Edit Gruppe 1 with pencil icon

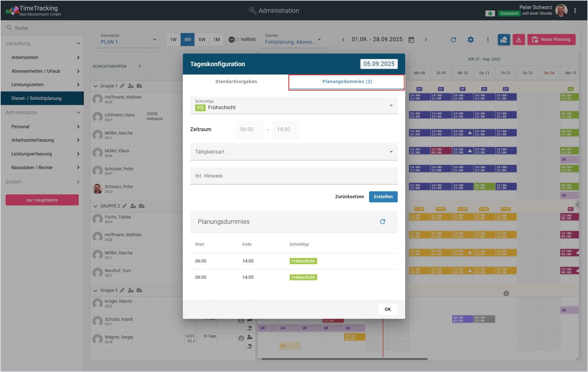point(122,86)
